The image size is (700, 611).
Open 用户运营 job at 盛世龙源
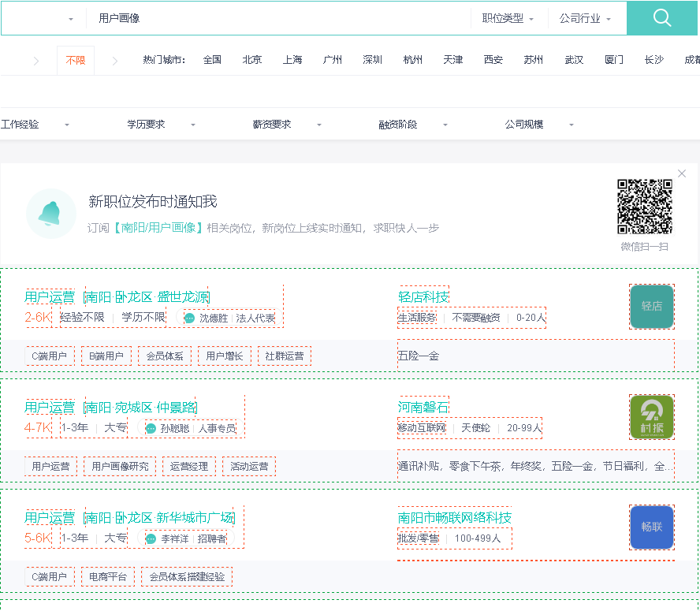coord(117,297)
